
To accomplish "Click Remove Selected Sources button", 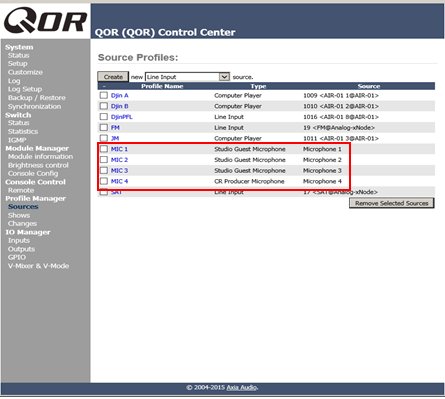I will [x=392, y=203].
